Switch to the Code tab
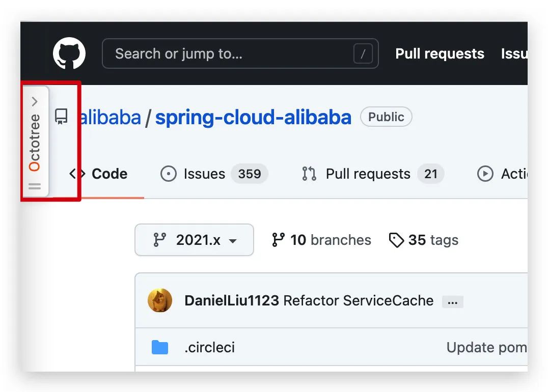The width and height of the screenshot is (548, 392). click(x=99, y=174)
